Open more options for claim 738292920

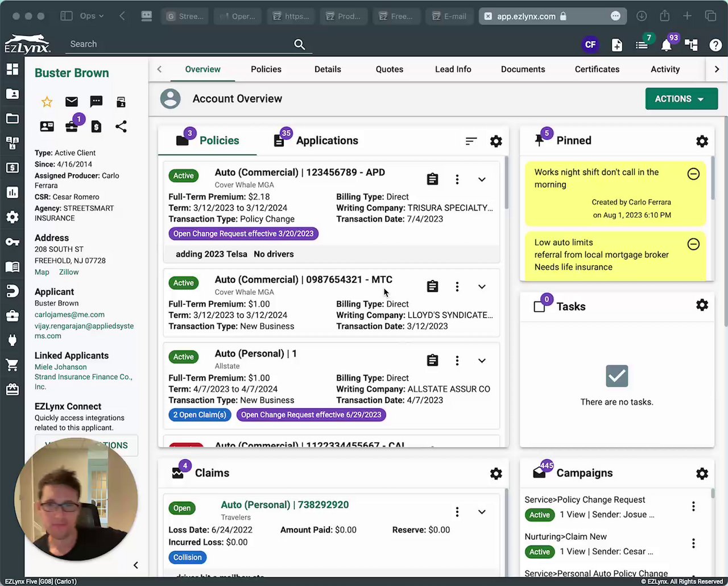[457, 512]
